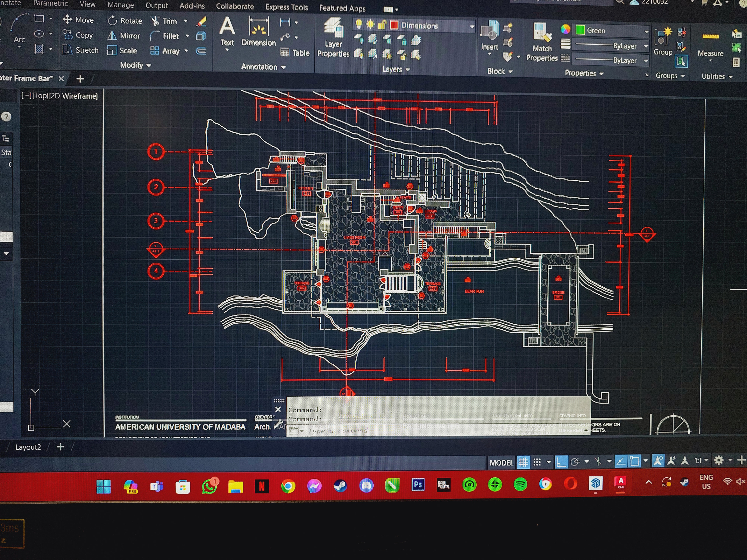The height and width of the screenshot is (560, 747).
Task: Click the Offset tool icon
Action: (x=201, y=51)
